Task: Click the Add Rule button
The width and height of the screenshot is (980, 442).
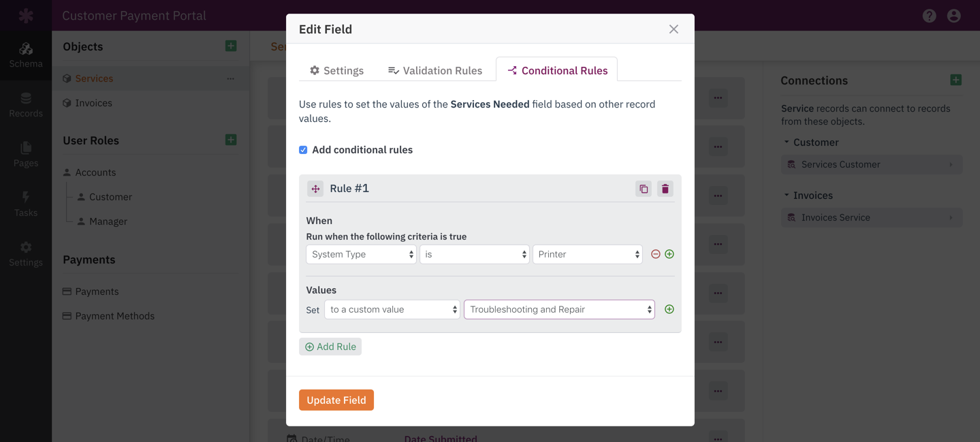Action: [330, 347]
